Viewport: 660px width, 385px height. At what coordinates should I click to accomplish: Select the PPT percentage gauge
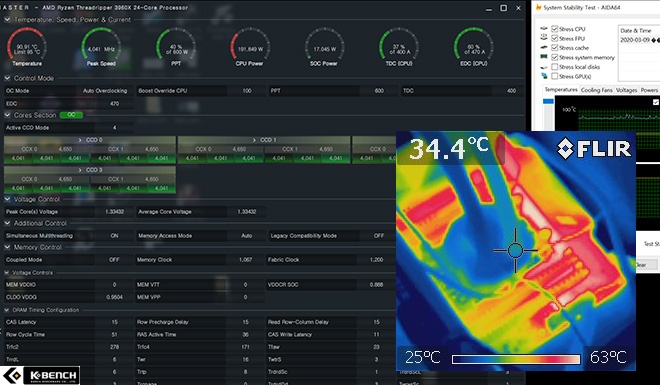[176, 47]
